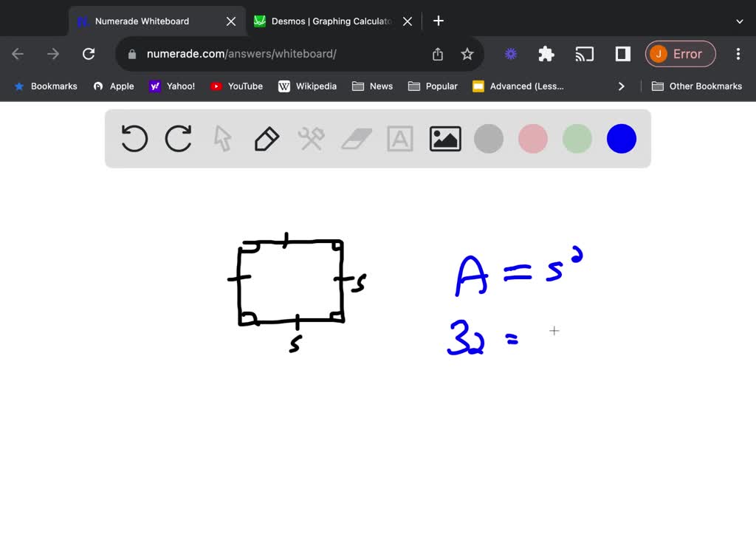Expand hidden bookmarks with the chevron arrow

click(621, 86)
